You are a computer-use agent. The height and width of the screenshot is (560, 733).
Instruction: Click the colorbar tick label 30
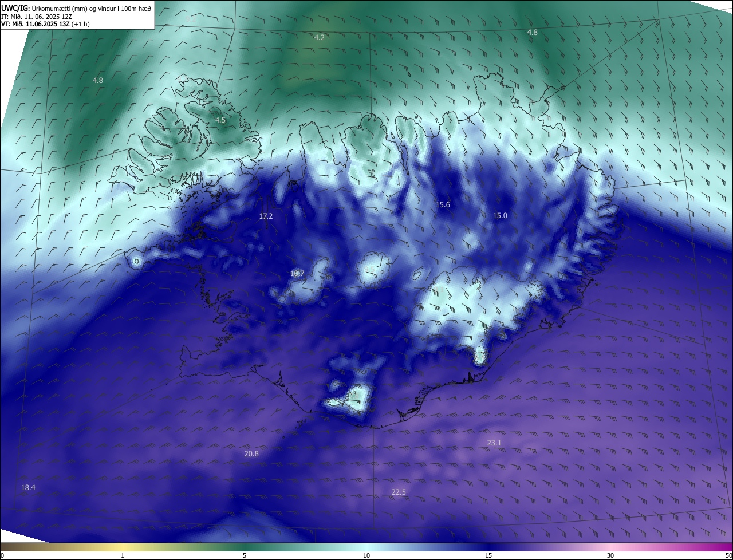point(610,555)
